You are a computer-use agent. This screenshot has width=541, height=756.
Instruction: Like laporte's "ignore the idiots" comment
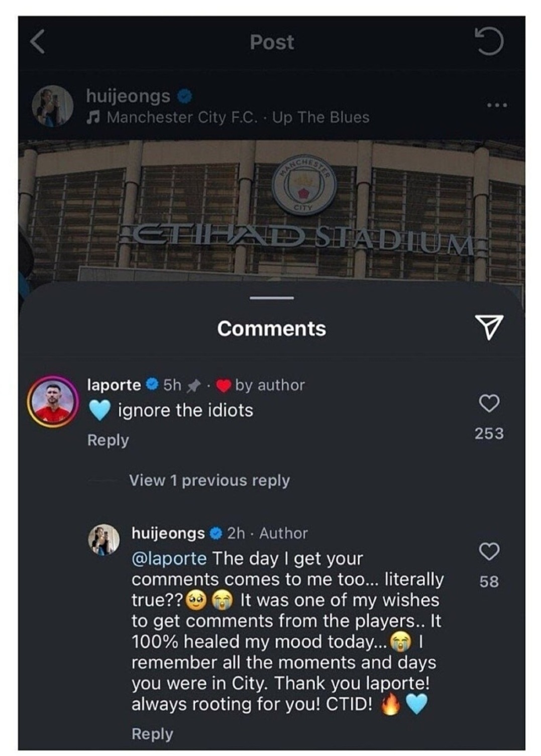pyautogui.click(x=489, y=403)
